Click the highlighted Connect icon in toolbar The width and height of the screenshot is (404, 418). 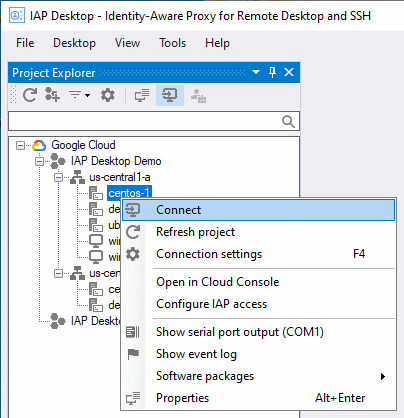pyautogui.click(x=170, y=95)
